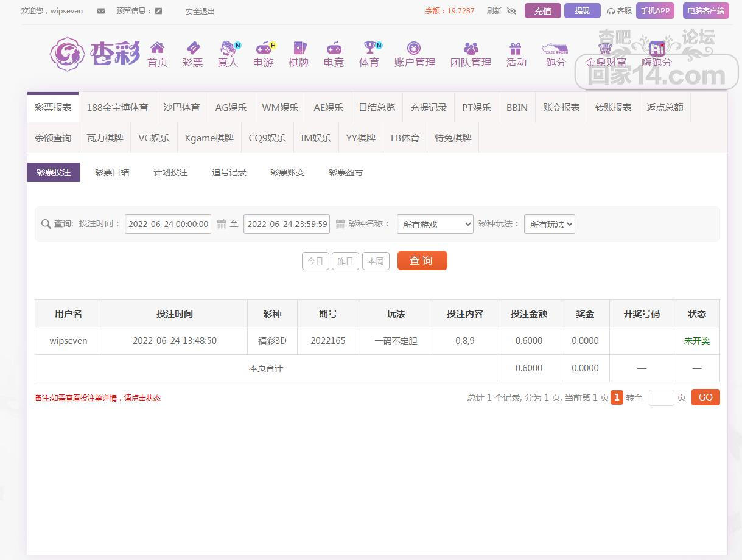
Task: Select the 昨日 quick date button
Action: tap(345, 261)
